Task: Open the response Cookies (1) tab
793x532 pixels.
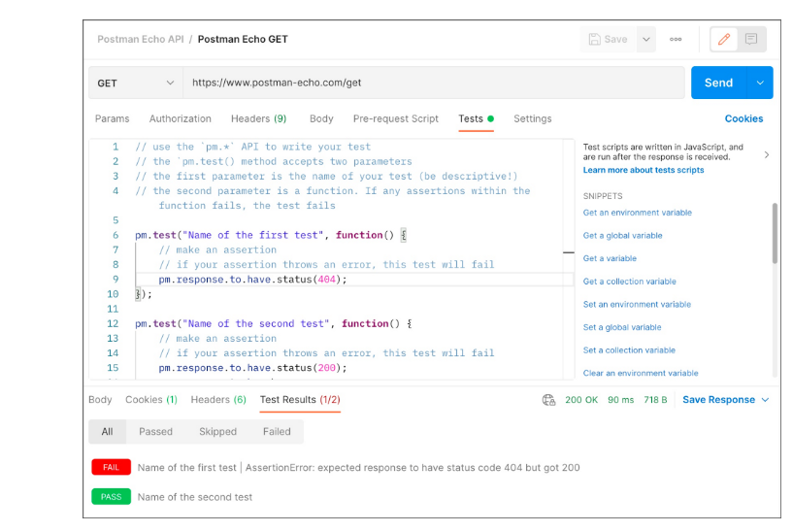Action: click(151, 400)
